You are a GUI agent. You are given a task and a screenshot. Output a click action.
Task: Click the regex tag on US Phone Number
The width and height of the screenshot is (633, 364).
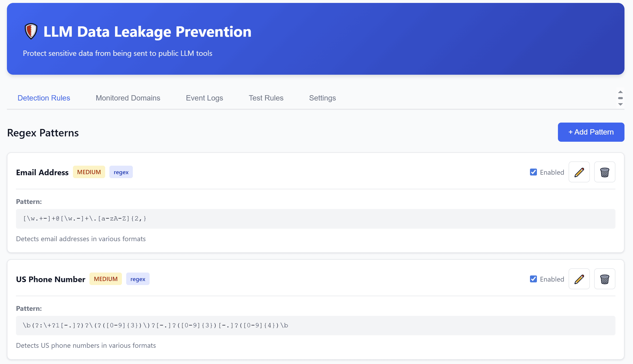[138, 279]
